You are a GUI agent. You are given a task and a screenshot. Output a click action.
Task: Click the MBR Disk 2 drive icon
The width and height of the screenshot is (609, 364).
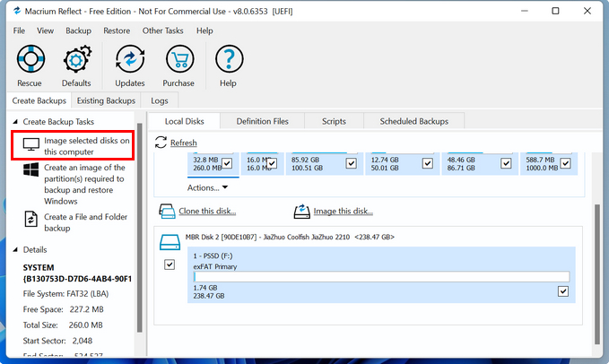point(170,242)
